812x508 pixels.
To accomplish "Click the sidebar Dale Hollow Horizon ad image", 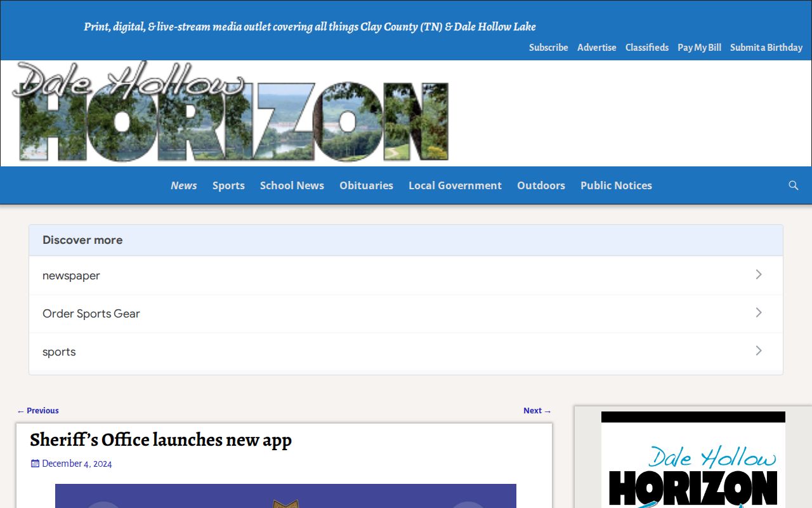I will pyautogui.click(x=693, y=460).
